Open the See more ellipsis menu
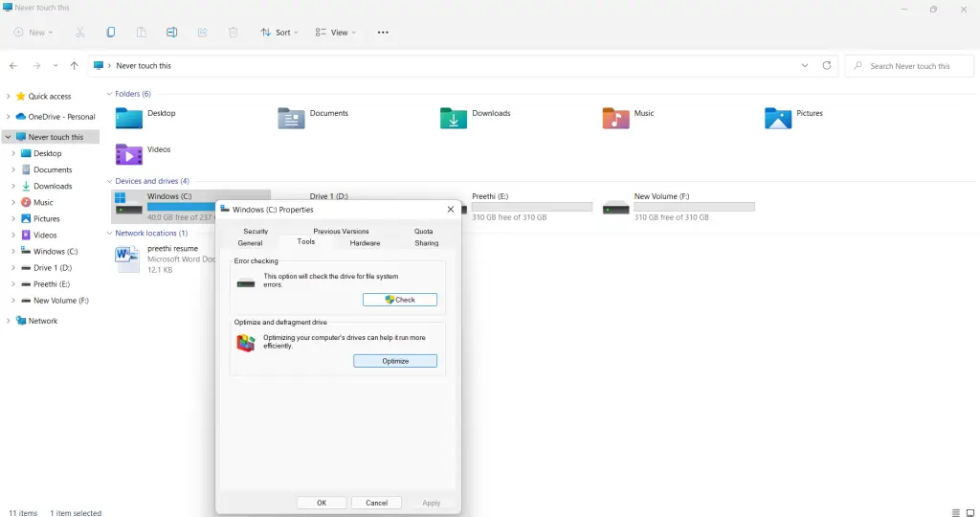Image resolution: width=980 pixels, height=517 pixels. click(x=383, y=33)
